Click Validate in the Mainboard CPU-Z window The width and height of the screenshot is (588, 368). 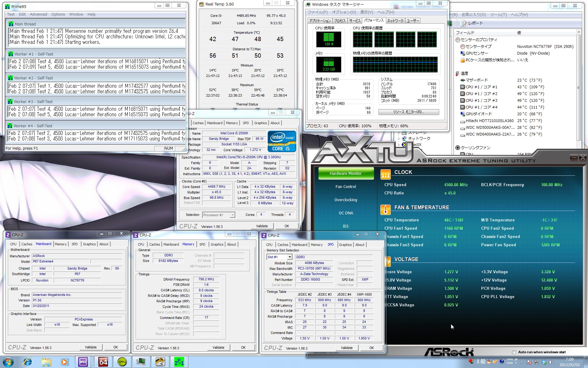pos(91,347)
